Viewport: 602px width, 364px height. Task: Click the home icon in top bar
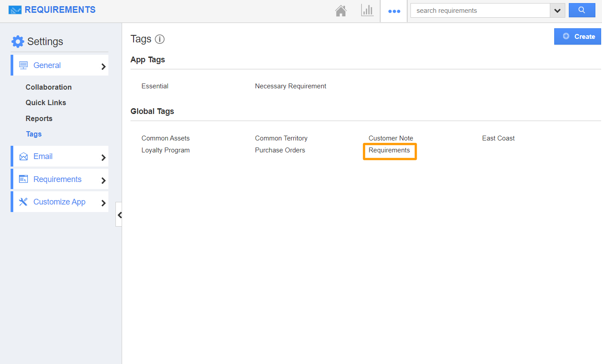click(x=341, y=11)
